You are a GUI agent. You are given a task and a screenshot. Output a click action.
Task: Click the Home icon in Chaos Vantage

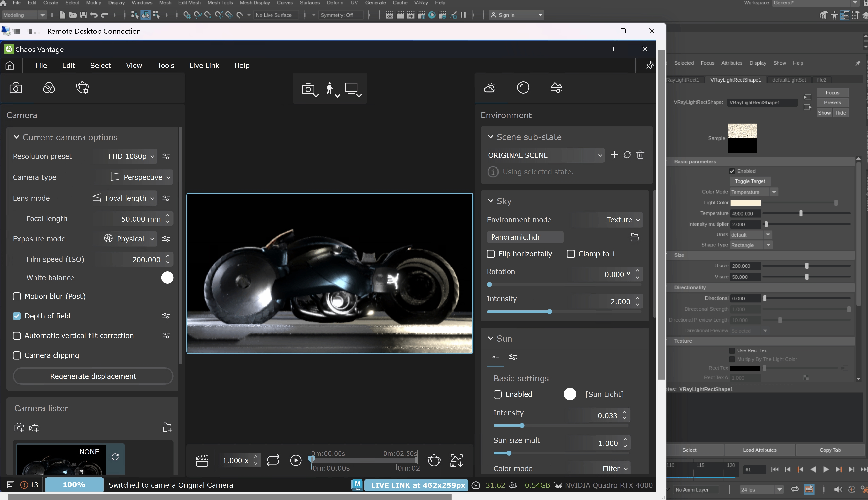pyautogui.click(x=10, y=65)
